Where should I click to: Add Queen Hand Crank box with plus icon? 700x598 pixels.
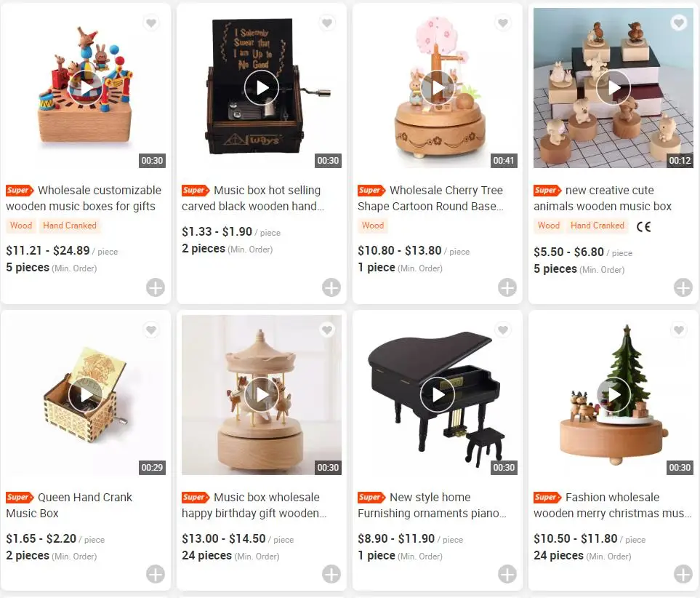(x=156, y=574)
